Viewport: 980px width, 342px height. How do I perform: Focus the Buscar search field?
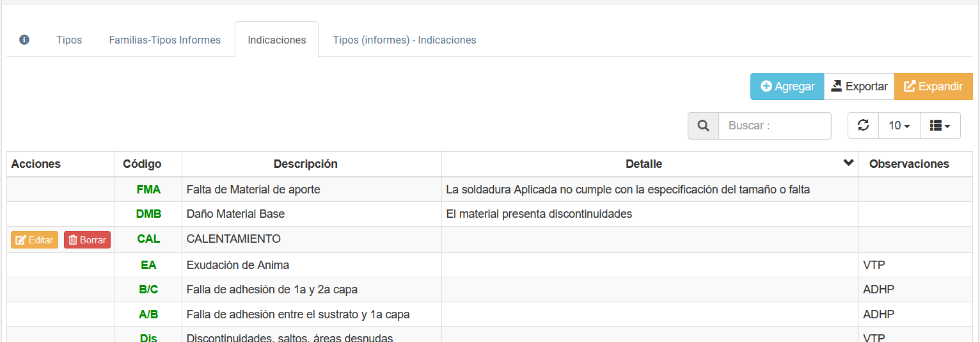tap(774, 126)
